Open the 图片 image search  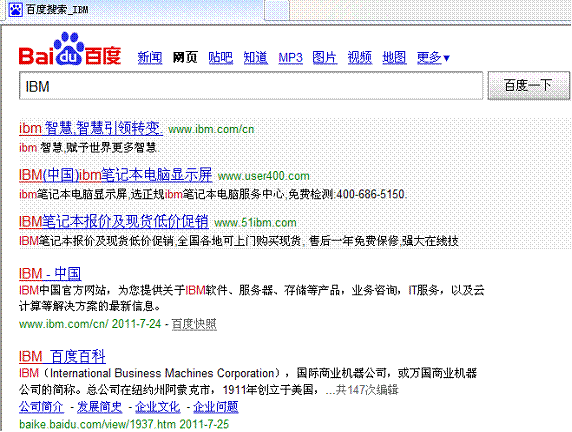pos(325,58)
